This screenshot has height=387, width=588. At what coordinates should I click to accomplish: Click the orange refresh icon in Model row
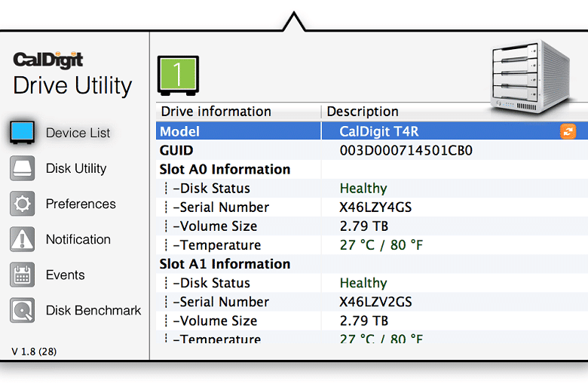[568, 131]
